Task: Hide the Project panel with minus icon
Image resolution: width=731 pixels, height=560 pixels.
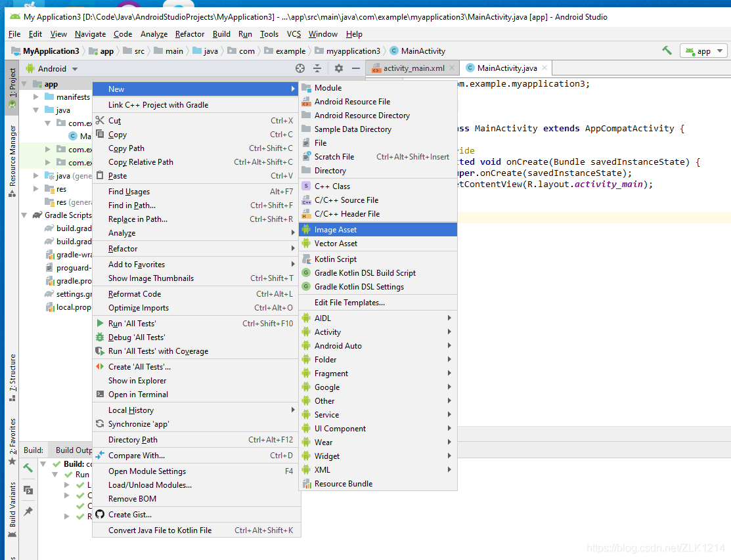Action: [x=356, y=68]
